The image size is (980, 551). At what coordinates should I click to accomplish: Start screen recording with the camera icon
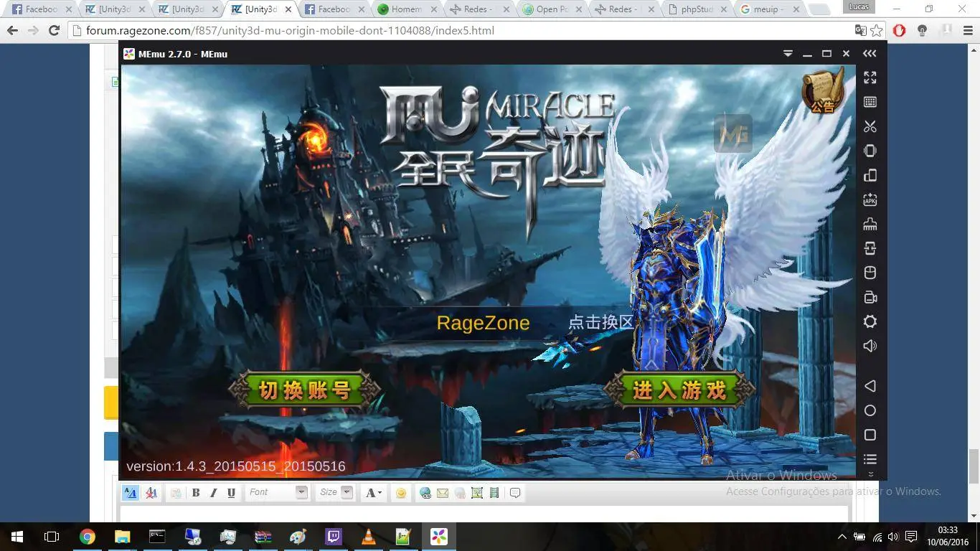coord(870,297)
